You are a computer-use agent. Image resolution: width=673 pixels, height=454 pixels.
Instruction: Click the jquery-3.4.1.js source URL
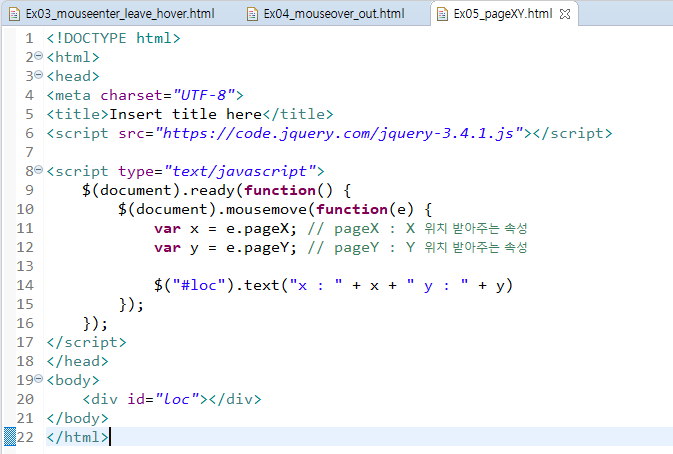[340, 133]
